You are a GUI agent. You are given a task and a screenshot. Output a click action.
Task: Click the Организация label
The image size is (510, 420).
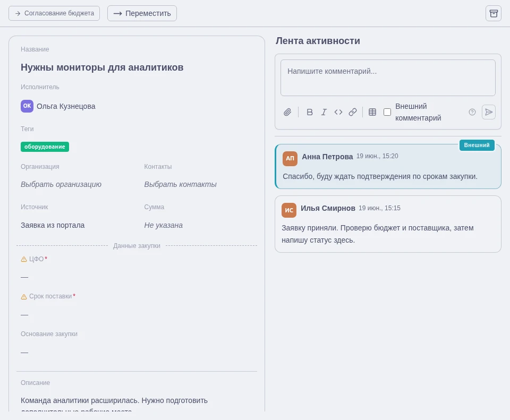pos(40,166)
